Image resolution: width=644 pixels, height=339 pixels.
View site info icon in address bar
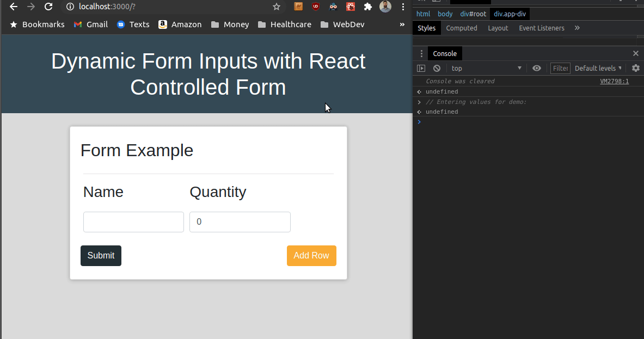point(70,7)
